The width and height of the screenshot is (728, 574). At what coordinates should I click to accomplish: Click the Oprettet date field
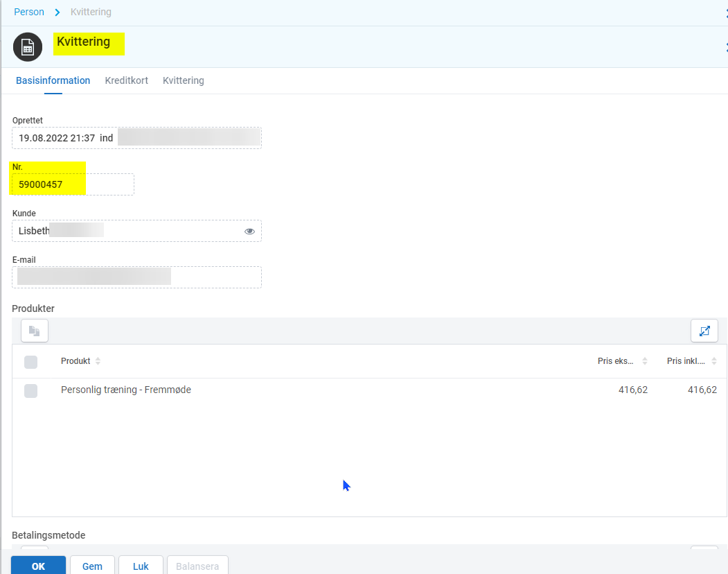[136, 138]
